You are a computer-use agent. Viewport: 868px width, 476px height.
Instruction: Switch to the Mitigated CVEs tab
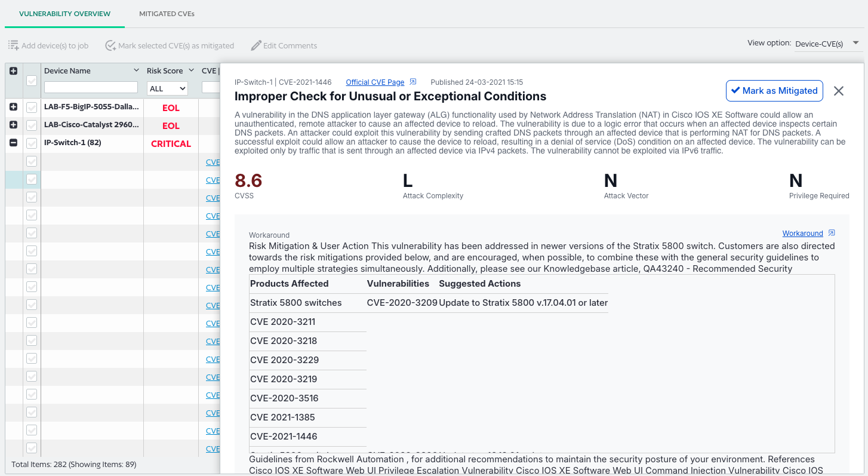pyautogui.click(x=167, y=14)
